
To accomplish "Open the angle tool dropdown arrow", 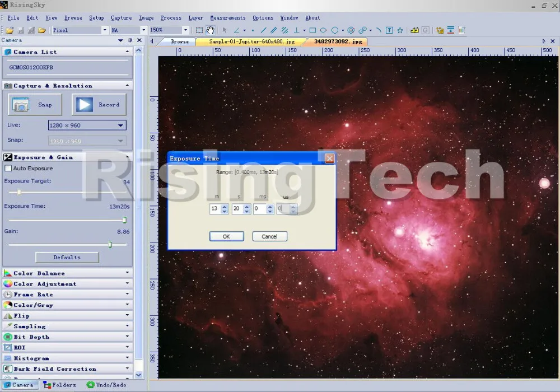I will point(245,30).
